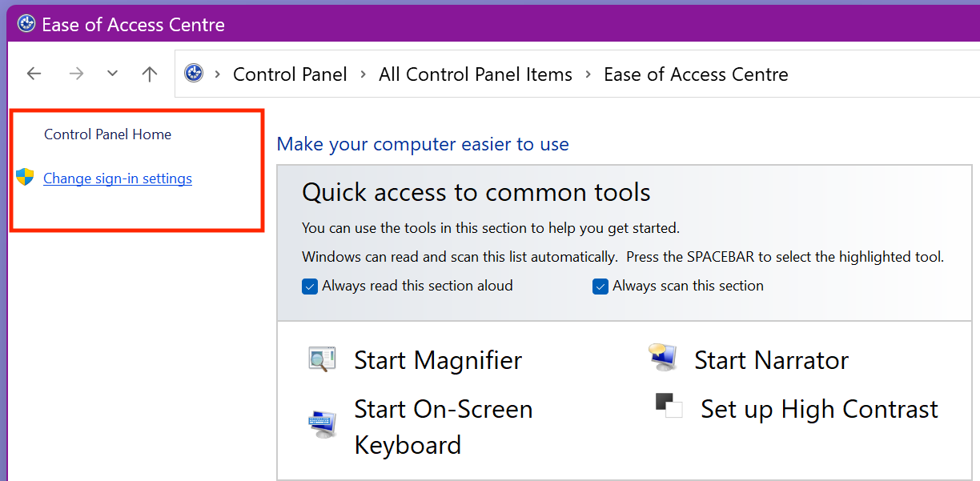980x481 pixels.
Task: Click Make your computer easier to use
Action: coord(423,144)
